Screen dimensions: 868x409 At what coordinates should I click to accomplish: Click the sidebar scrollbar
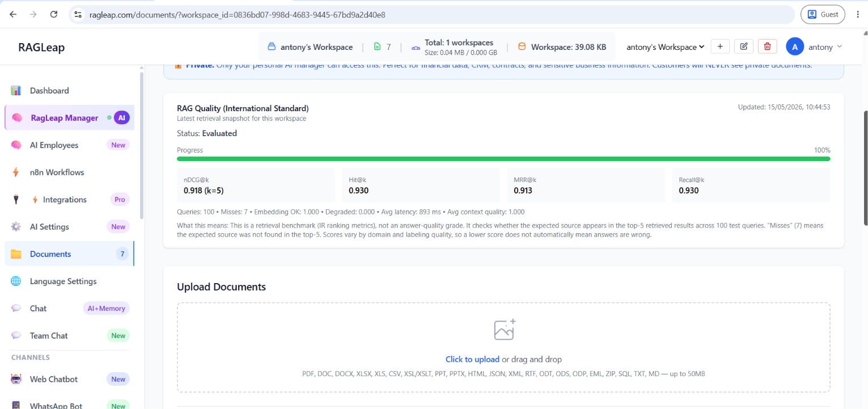[x=141, y=145]
